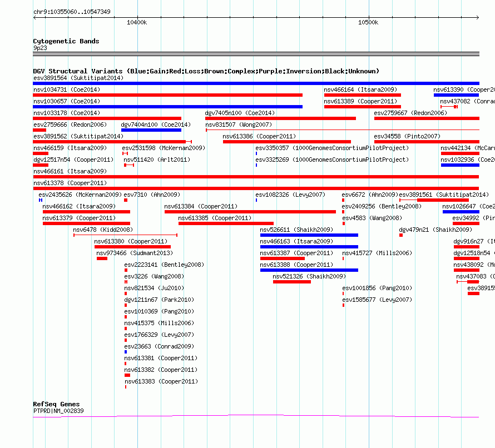Open the esv3891562 (Suktitipat2014) variant label
The height and width of the screenshot is (448, 495).
click(x=78, y=136)
